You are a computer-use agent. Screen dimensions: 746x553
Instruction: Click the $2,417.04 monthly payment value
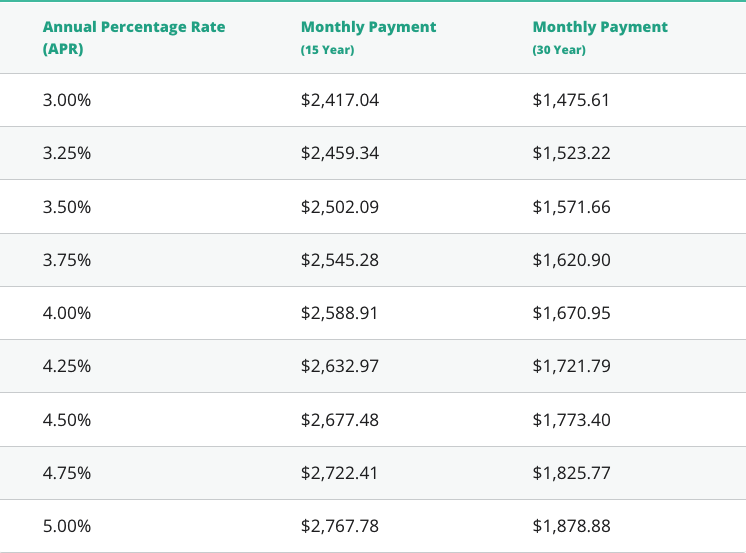click(x=340, y=100)
